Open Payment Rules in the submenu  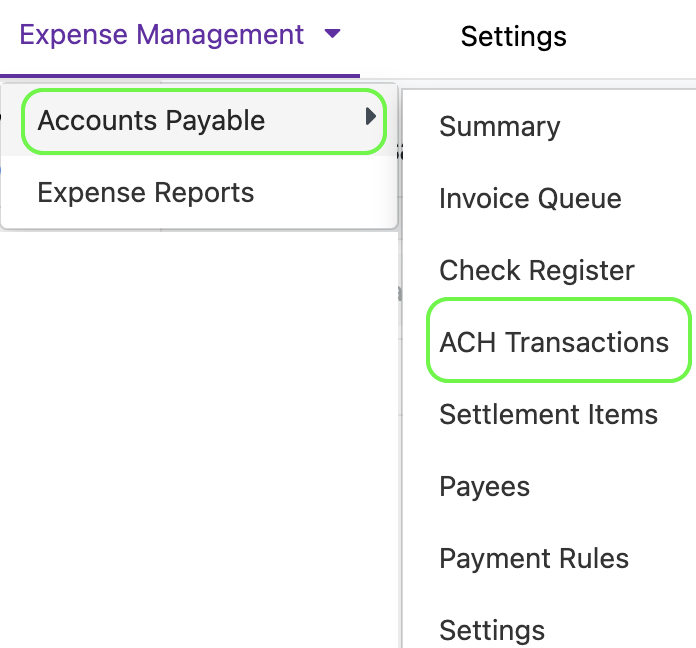click(x=534, y=559)
